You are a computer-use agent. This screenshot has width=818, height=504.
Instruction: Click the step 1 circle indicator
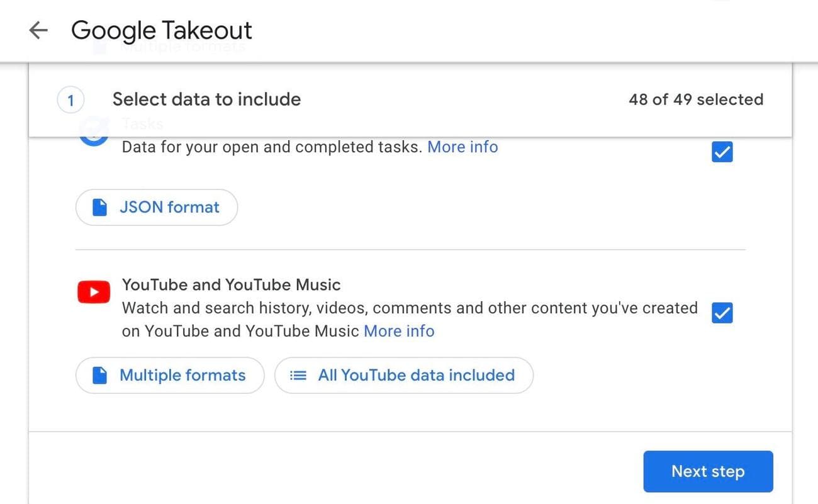(70, 99)
